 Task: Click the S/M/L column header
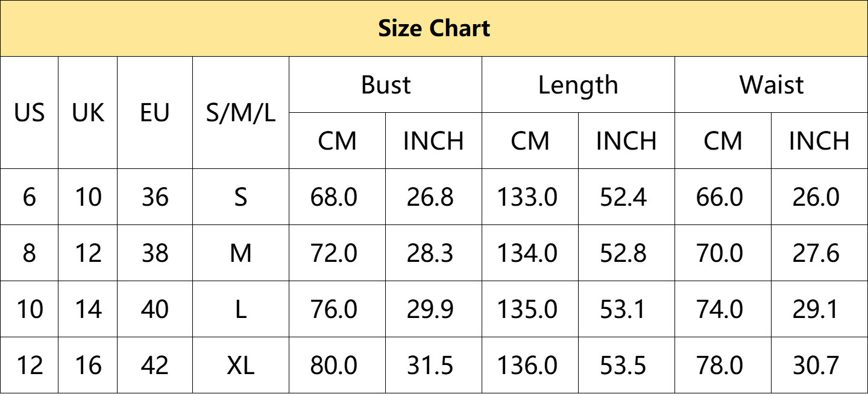tap(241, 113)
